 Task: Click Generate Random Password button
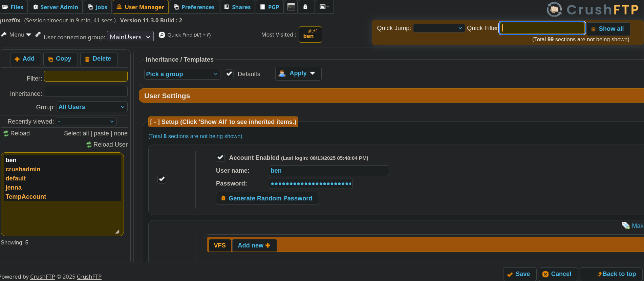click(267, 198)
